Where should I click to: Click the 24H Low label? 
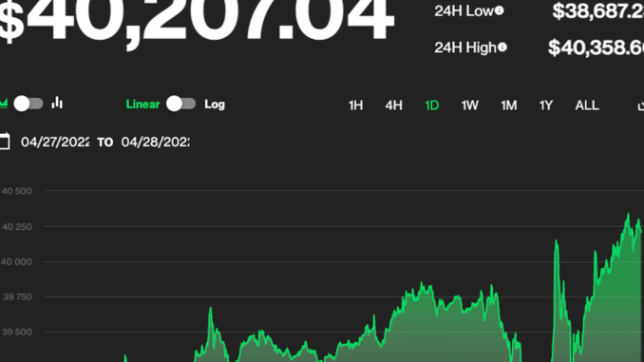click(464, 11)
